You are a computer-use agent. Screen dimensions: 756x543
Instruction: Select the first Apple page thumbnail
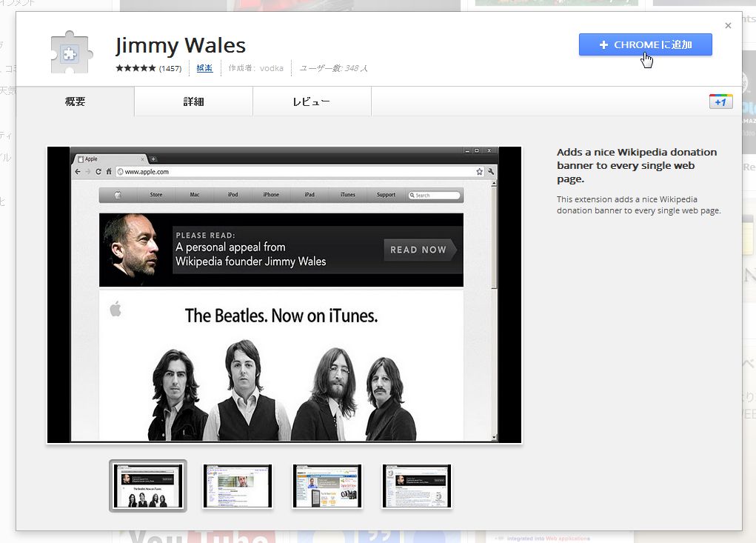(147, 486)
